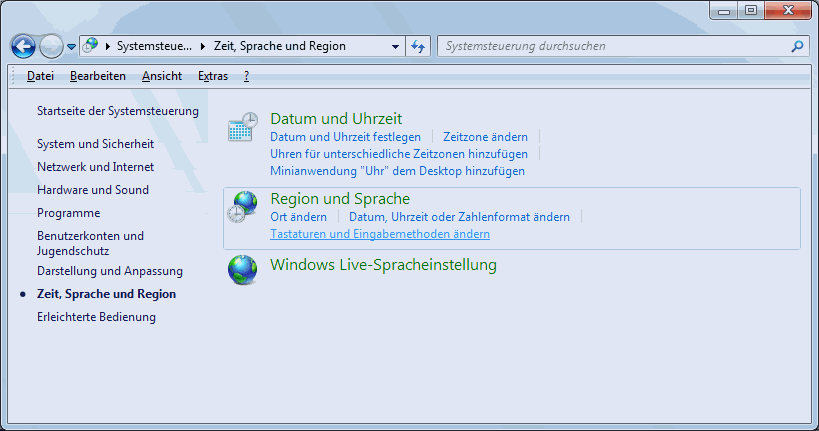
Task: Click the control panel icon in address bar
Action: [x=91, y=46]
